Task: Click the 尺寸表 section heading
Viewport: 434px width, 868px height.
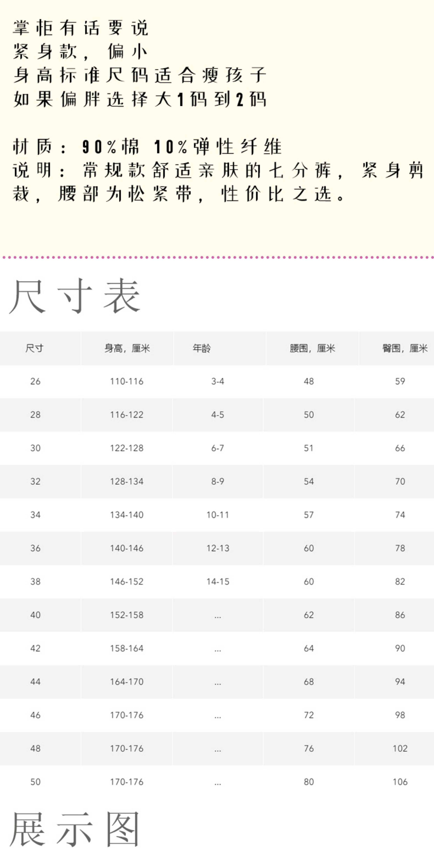Action: tap(75, 296)
